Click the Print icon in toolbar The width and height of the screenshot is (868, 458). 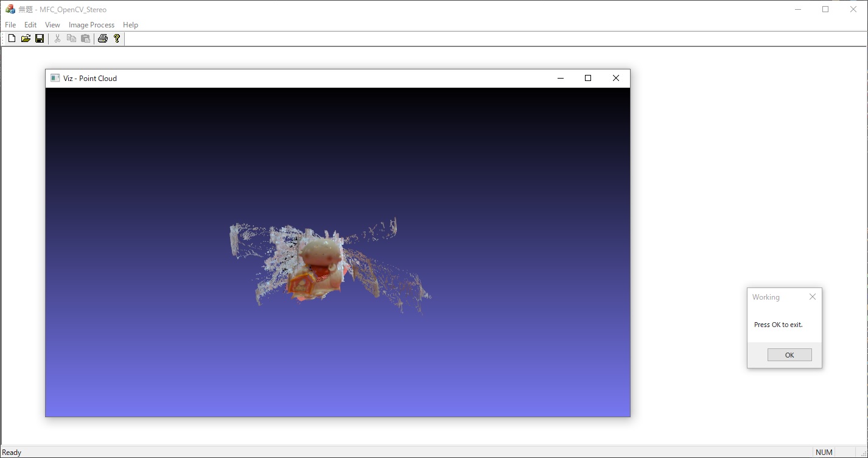[x=103, y=38]
